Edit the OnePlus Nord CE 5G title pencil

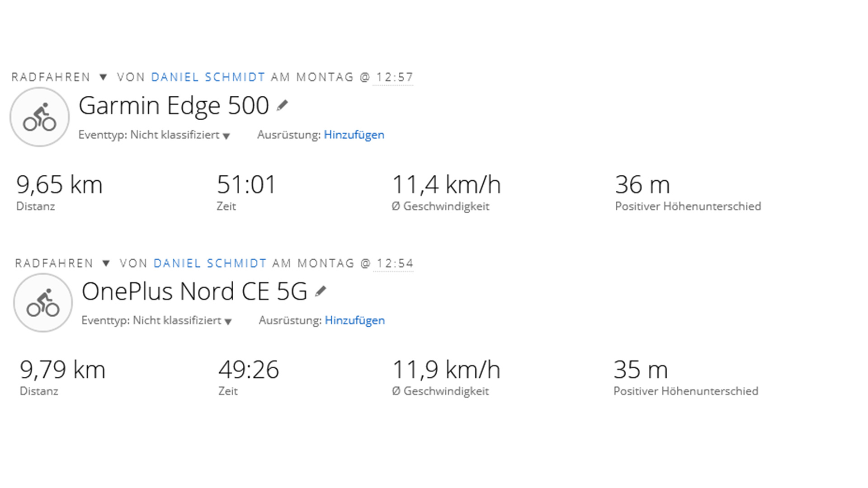pyautogui.click(x=321, y=291)
